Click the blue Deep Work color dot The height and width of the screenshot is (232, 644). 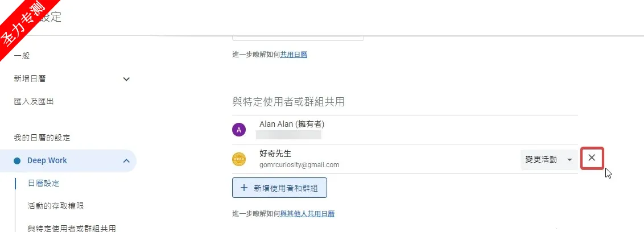click(17, 161)
